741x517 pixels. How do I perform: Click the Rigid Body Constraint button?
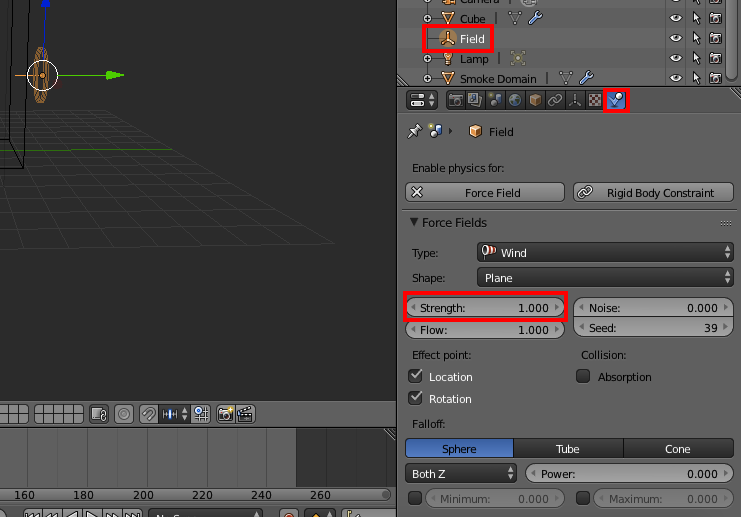tap(654, 192)
